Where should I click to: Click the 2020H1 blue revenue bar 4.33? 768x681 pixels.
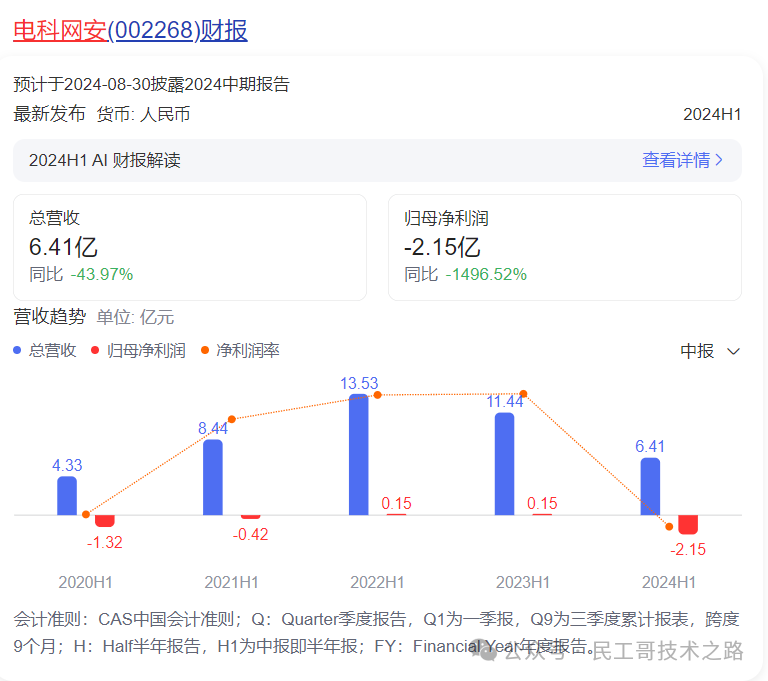coord(67,496)
